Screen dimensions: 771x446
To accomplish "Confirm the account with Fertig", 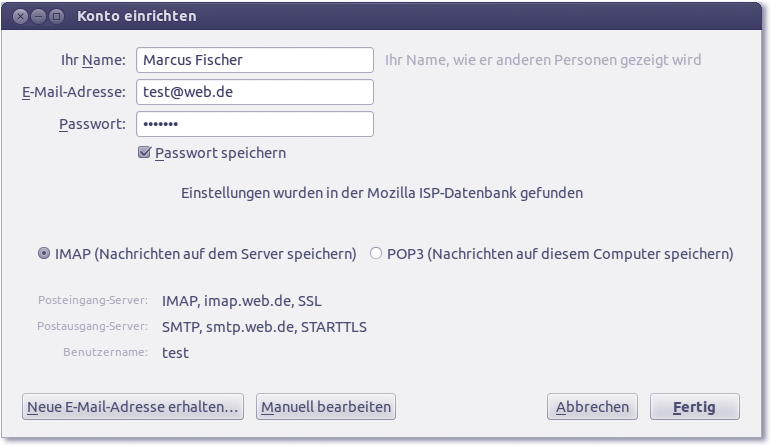I will 694,407.
